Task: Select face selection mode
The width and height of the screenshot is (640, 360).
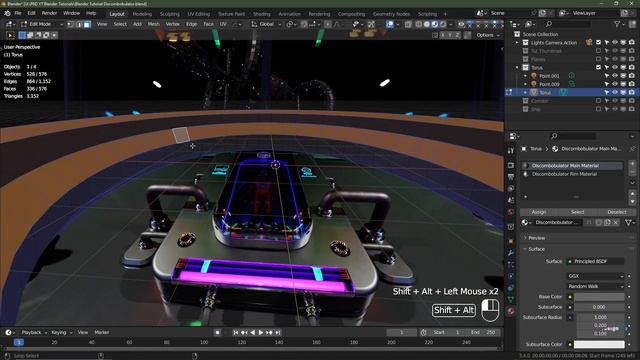Action: [x=87, y=24]
